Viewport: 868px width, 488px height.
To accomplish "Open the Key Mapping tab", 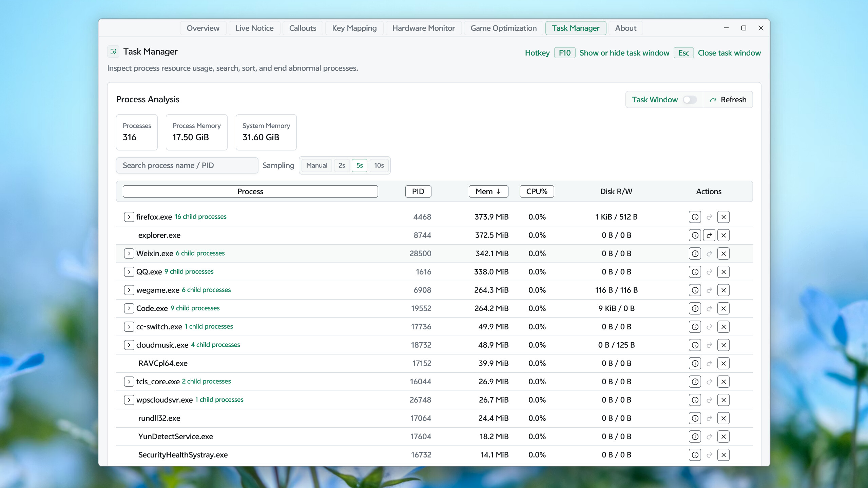I will coord(354,28).
